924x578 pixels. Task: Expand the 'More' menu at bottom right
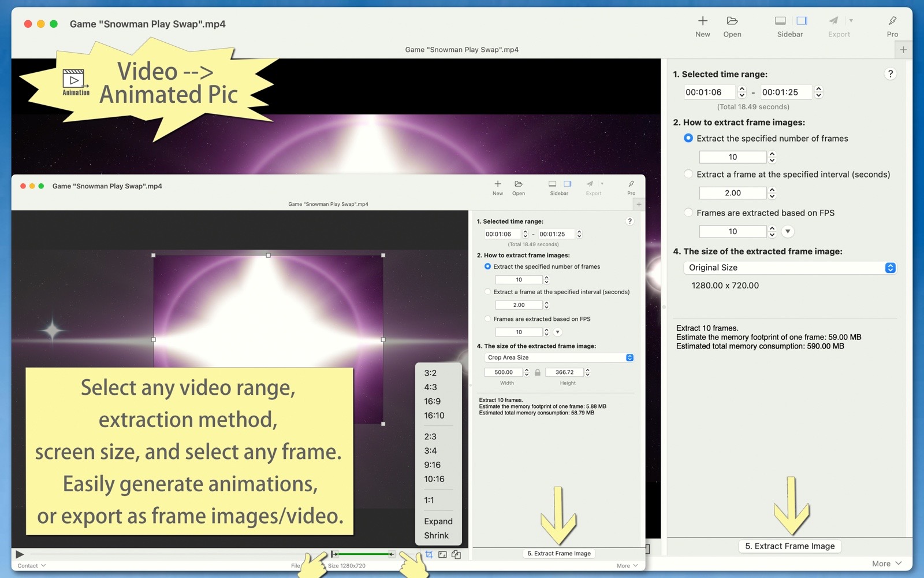click(886, 564)
